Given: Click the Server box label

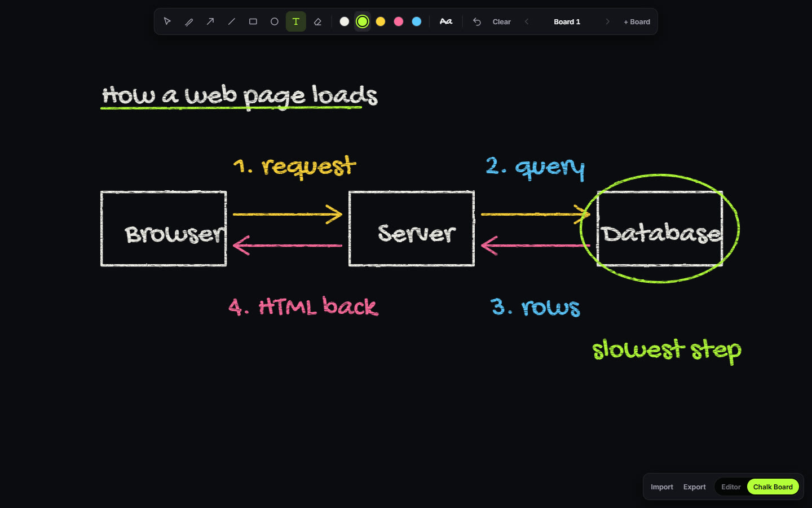Looking at the screenshot, I should pyautogui.click(x=417, y=233).
